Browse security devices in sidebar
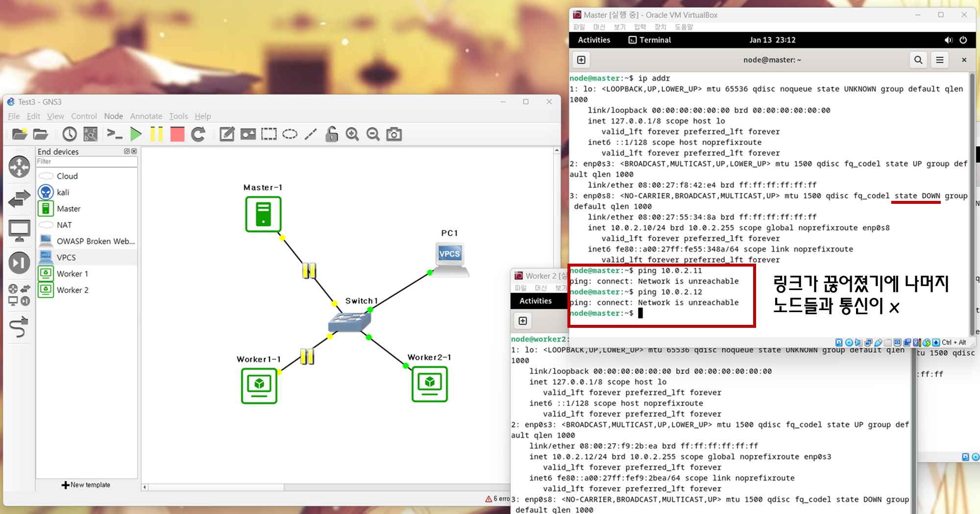The image size is (980, 514). click(x=19, y=263)
